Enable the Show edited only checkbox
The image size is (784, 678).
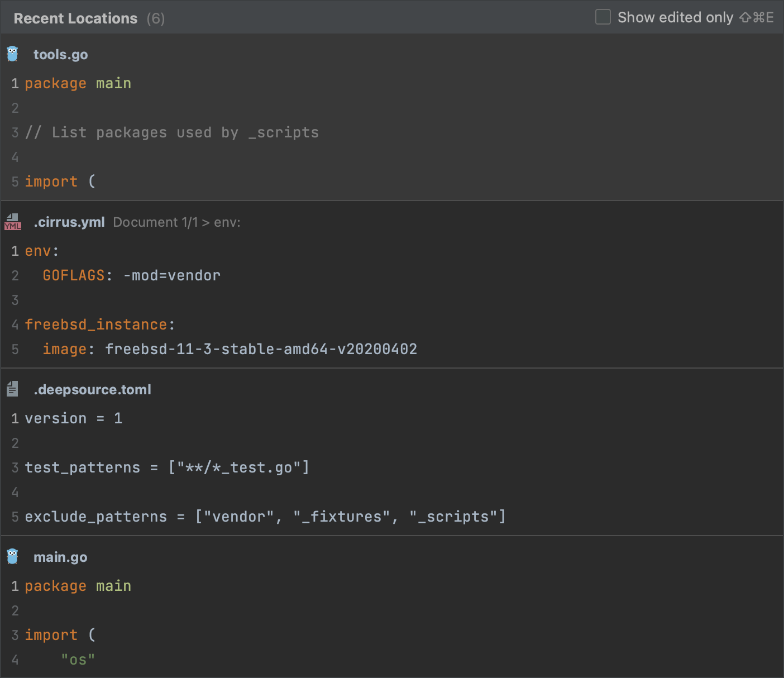(x=603, y=17)
